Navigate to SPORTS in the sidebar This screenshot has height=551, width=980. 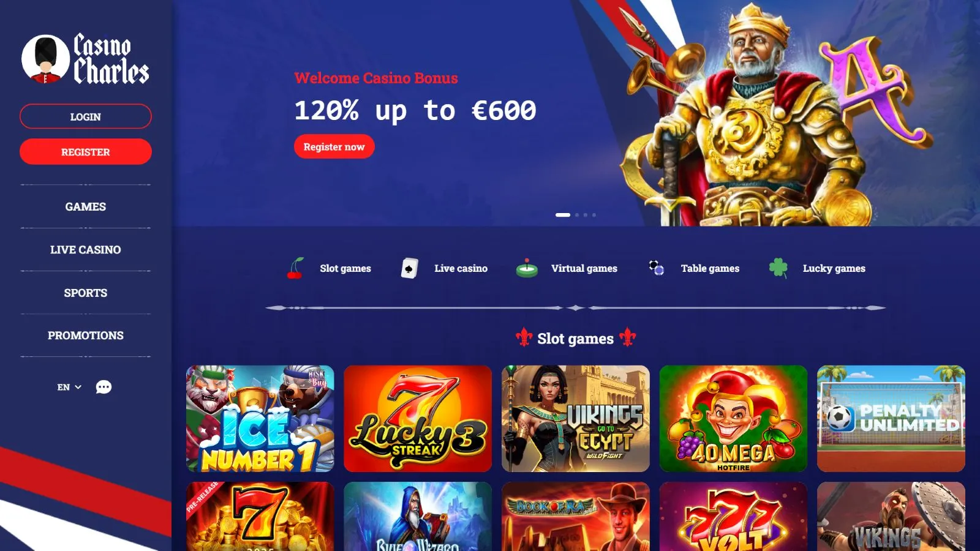pyautogui.click(x=86, y=293)
